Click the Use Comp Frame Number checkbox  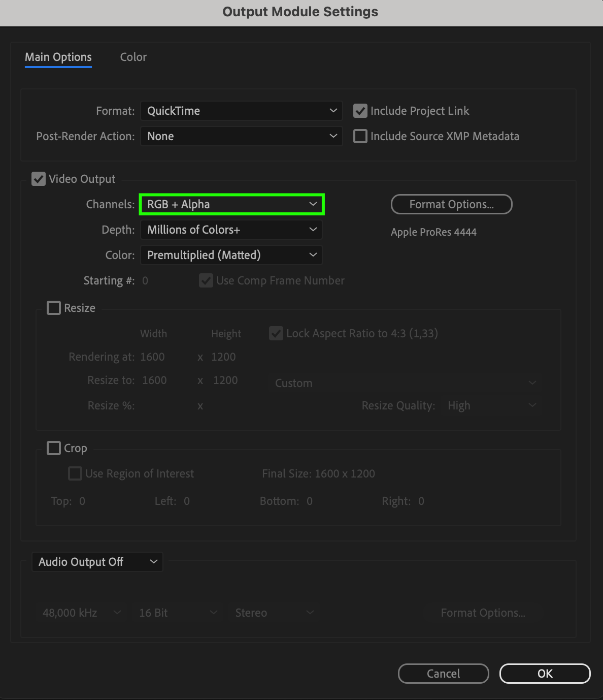click(x=206, y=280)
